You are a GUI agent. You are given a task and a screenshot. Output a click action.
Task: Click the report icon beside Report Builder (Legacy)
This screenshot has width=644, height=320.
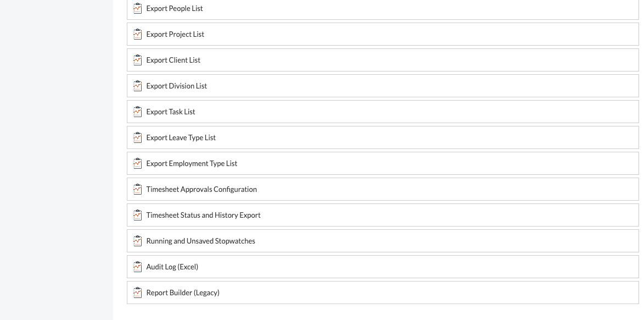pyautogui.click(x=137, y=293)
